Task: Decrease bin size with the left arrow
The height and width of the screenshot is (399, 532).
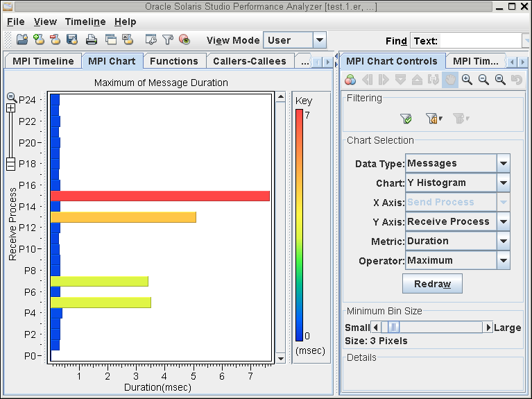Action: click(375, 328)
